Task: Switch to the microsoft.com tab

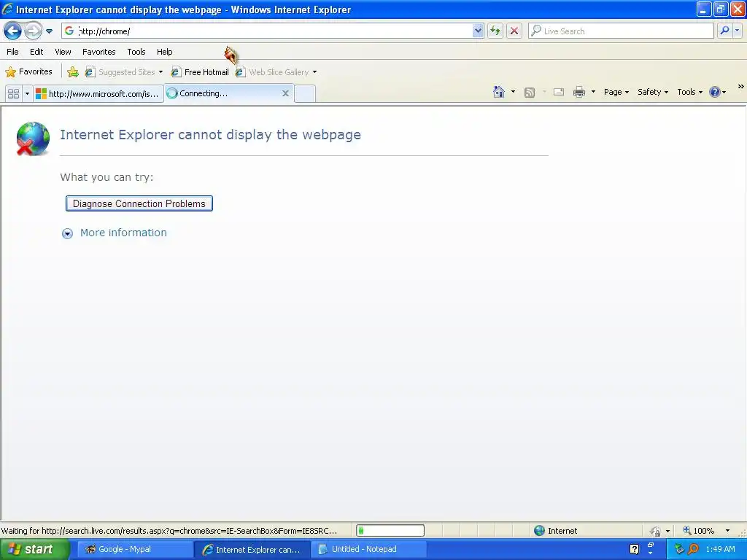Action: click(x=98, y=93)
